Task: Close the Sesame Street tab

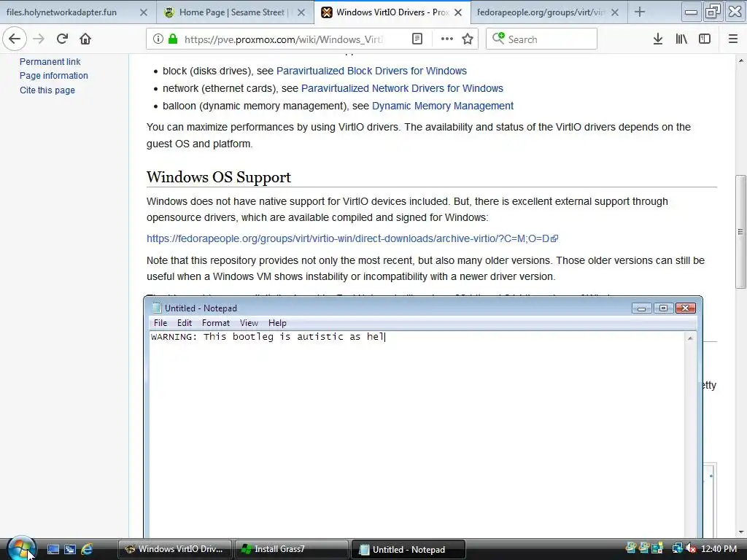Action: click(x=301, y=12)
